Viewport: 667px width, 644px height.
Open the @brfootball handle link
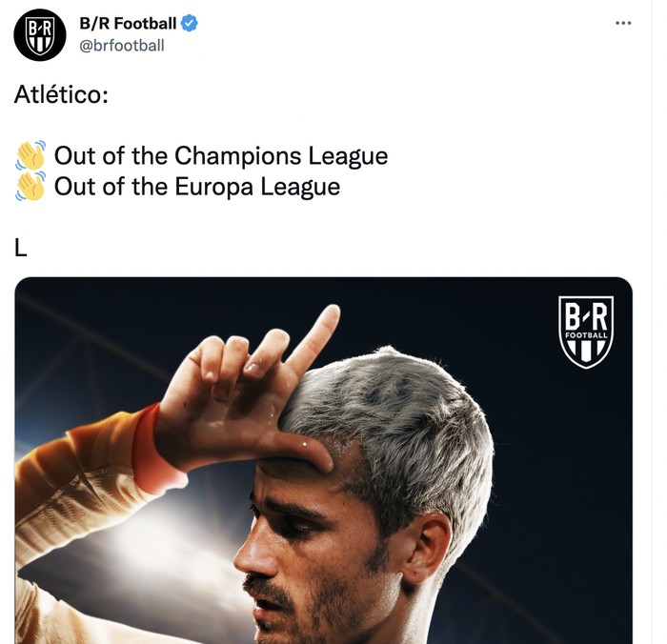pyautogui.click(x=122, y=45)
